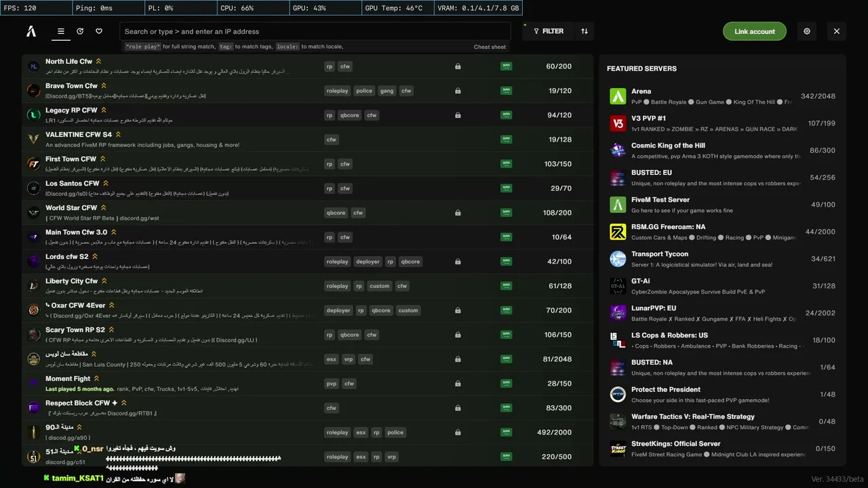Viewport: 868px width, 488px height.
Task: Click Liberty City Cfw server icon
Action: point(34,286)
